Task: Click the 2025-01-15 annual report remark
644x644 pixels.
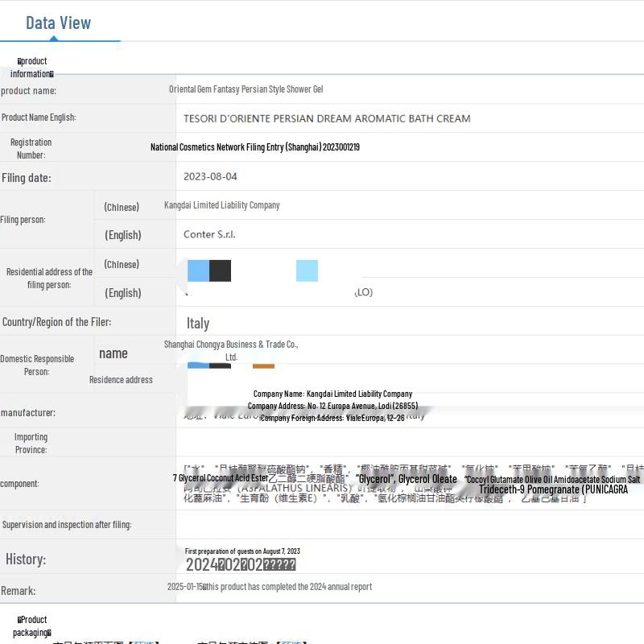Action: [x=270, y=587]
